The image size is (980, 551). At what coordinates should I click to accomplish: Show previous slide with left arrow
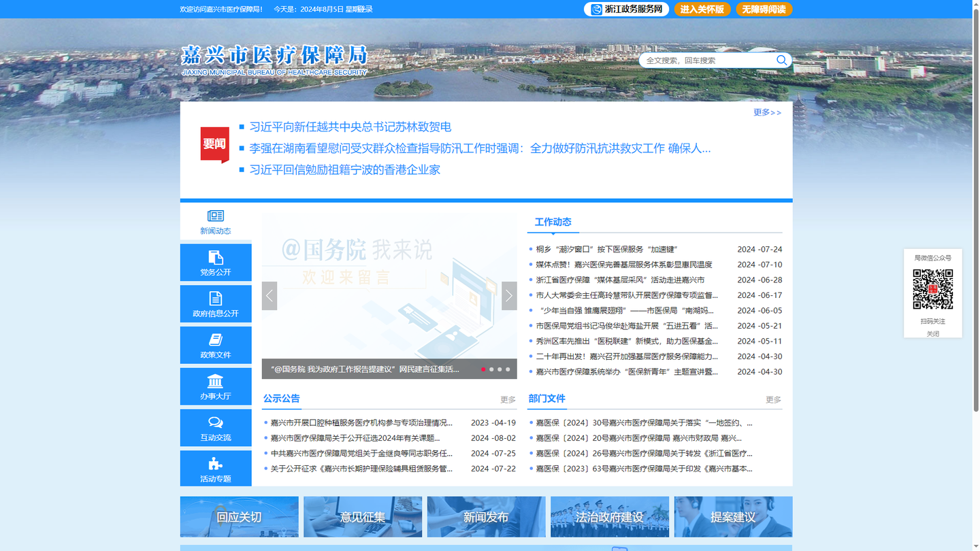269,296
